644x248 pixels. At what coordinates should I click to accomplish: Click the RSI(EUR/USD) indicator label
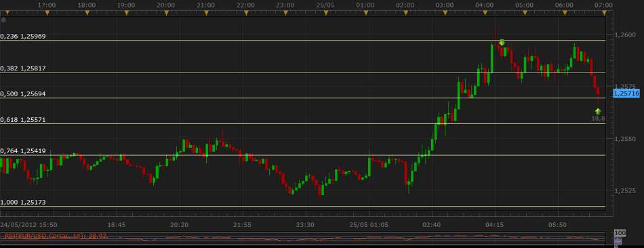pyautogui.click(x=55, y=236)
